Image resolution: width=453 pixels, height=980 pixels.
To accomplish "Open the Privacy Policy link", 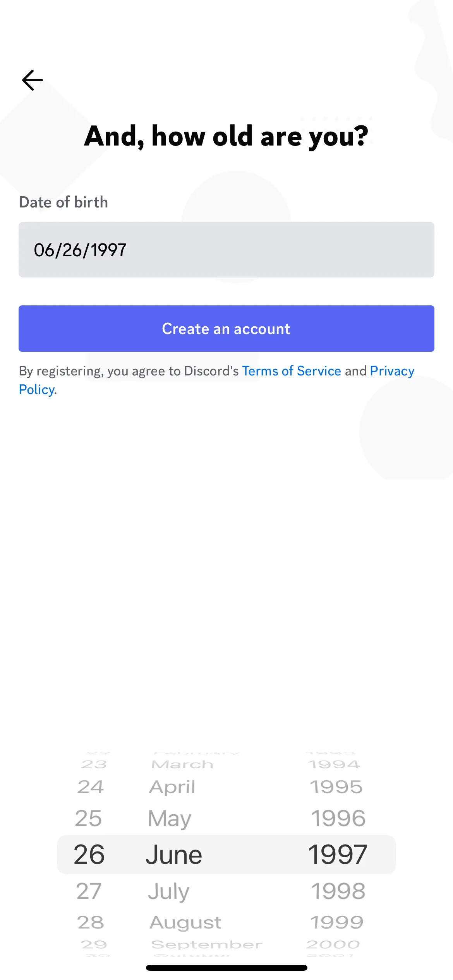I will [392, 371].
